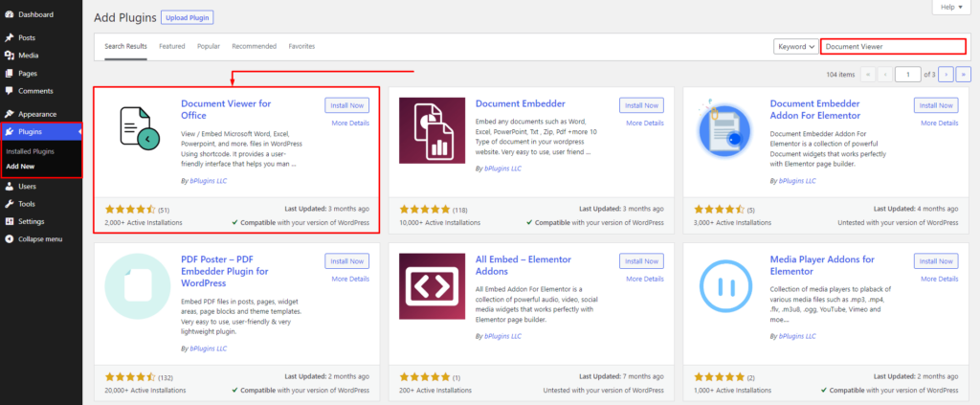The height and width of the screenshot is (405, 980).
Task: Open Document Embedder Addon For Elementor title
Action: [x=815, y=110]
